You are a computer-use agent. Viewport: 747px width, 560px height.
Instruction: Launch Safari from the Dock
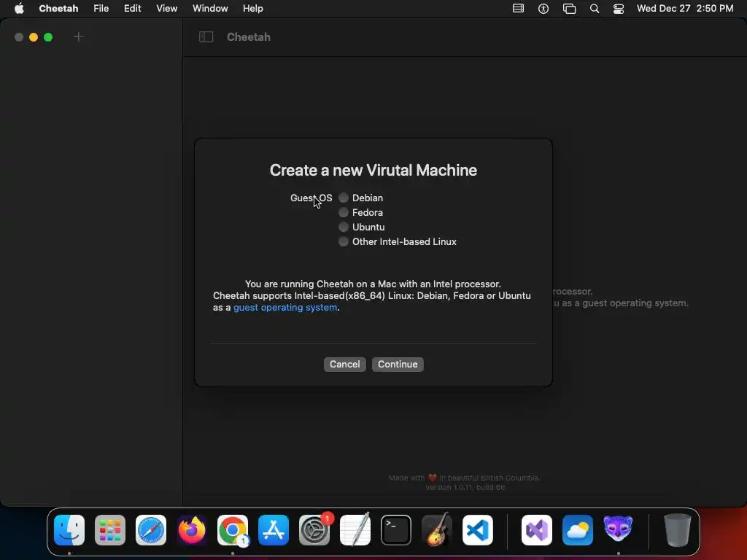click(151, 530)
